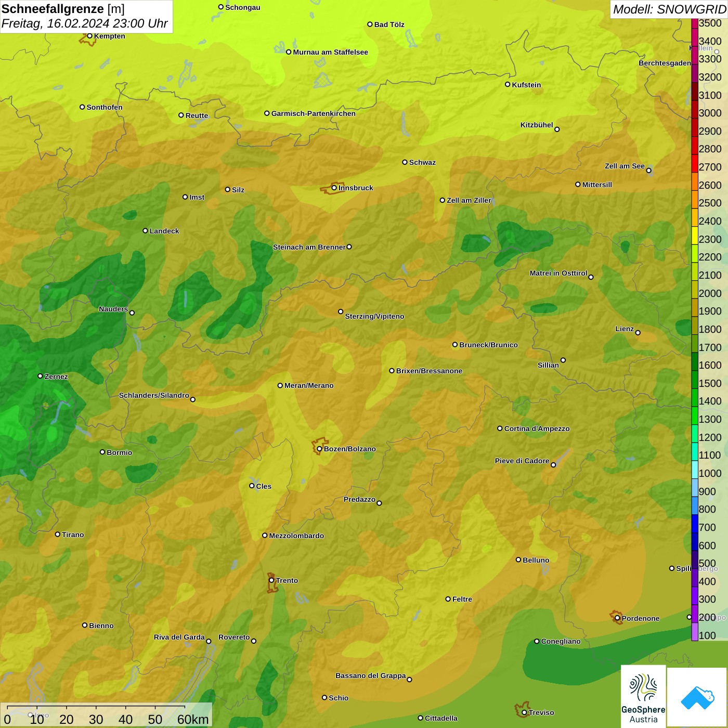Click the 3500 legend value
Viewport: 728px width, 728px height.
pyautogui.click(x=710, y=23)
